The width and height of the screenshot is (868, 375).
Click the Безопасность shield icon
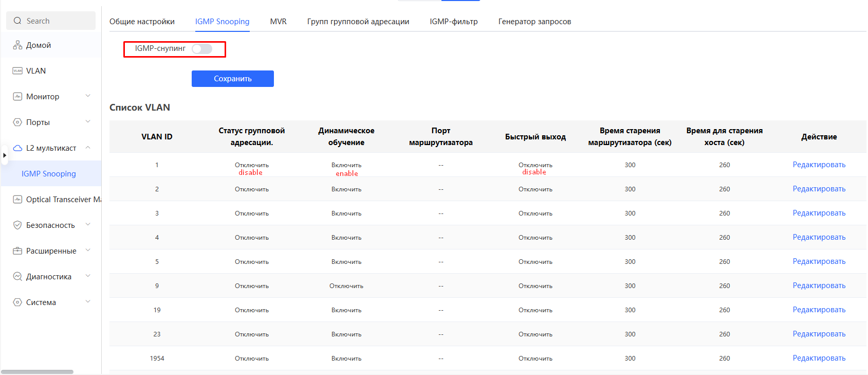(17, 225)
